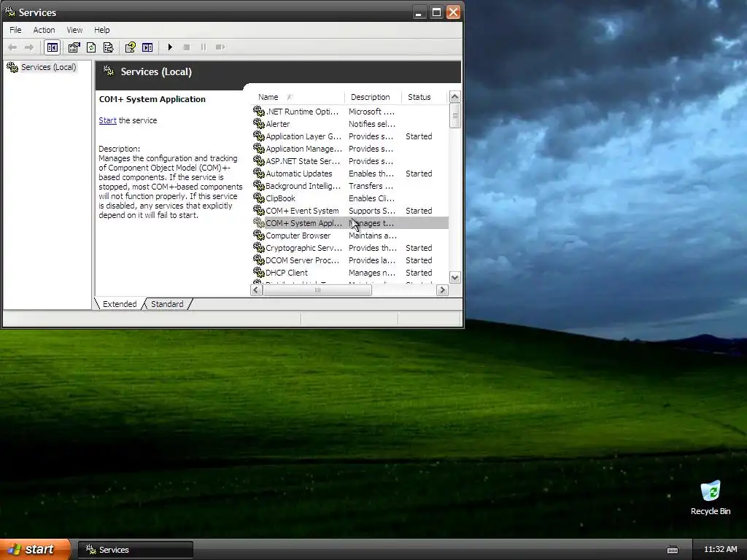
Task: Click the horizontal scrollbar left arrow
Action: tap(256, 289)
